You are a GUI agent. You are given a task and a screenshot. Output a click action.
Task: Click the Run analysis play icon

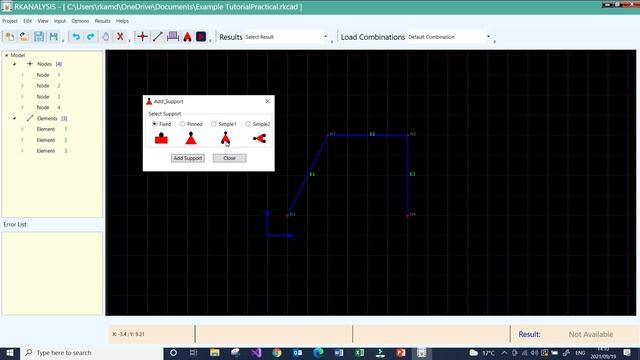coord(201,37)
